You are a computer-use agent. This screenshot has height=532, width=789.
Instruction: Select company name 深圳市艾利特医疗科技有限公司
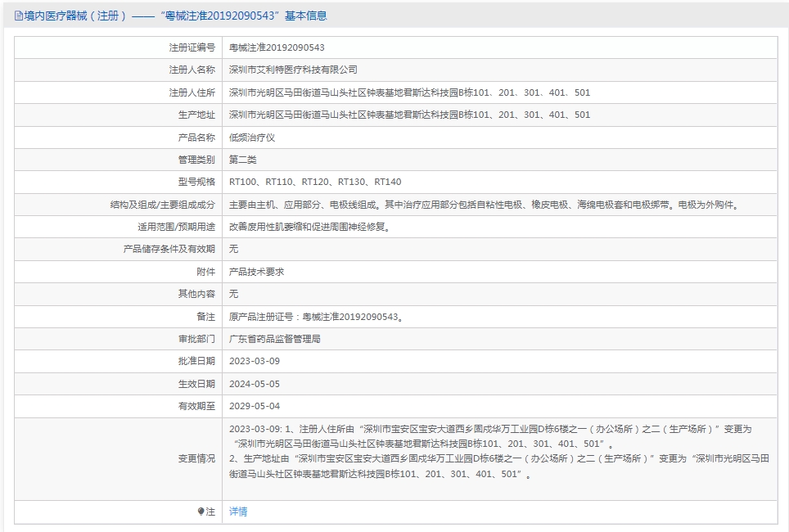[x=293, y=70]
